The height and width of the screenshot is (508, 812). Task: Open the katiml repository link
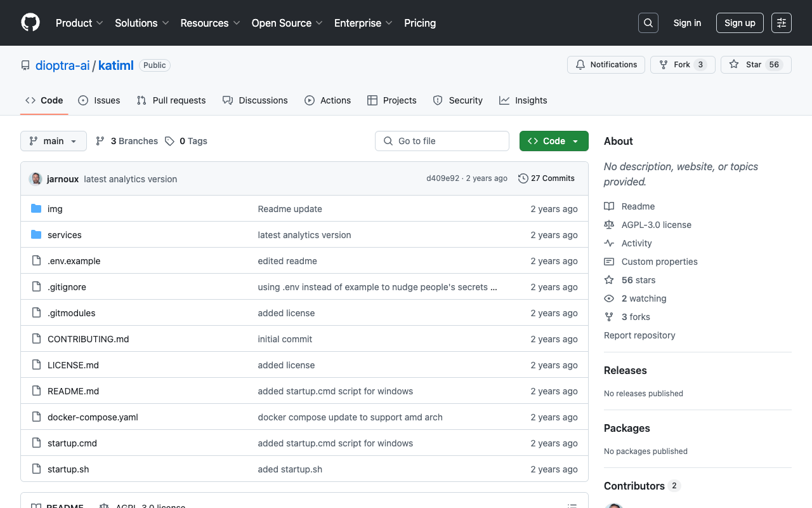click(x=116, y=65)
